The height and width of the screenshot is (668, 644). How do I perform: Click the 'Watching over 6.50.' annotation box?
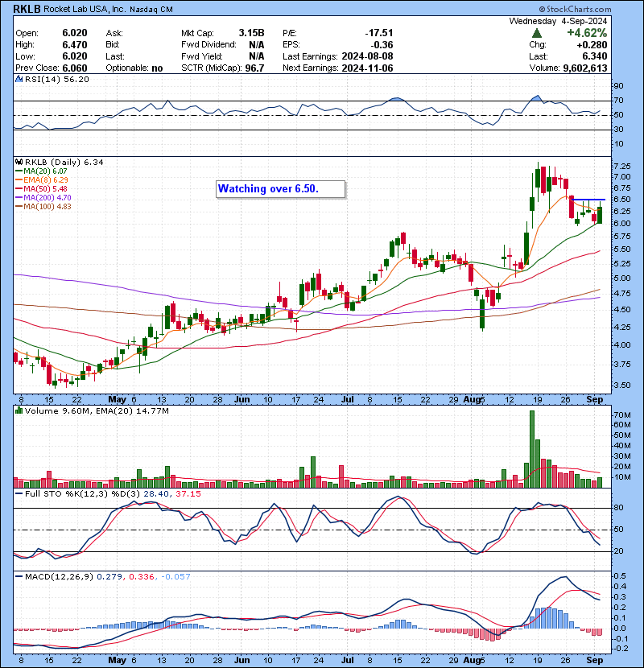[x=280, y=189]
